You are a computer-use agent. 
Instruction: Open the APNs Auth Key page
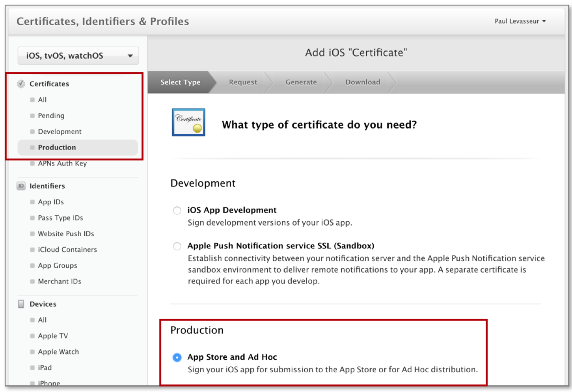coord(62,163)
